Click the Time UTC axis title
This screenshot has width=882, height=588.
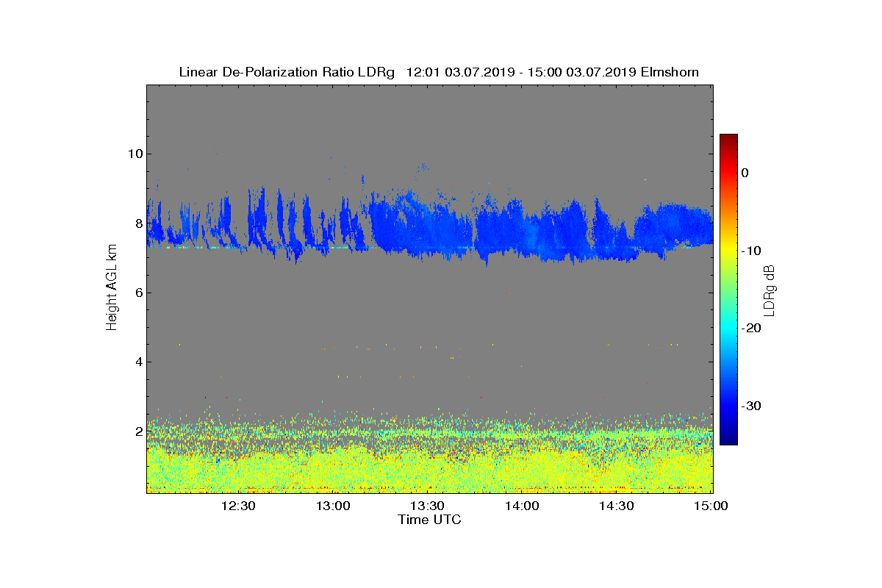[430, 520]
